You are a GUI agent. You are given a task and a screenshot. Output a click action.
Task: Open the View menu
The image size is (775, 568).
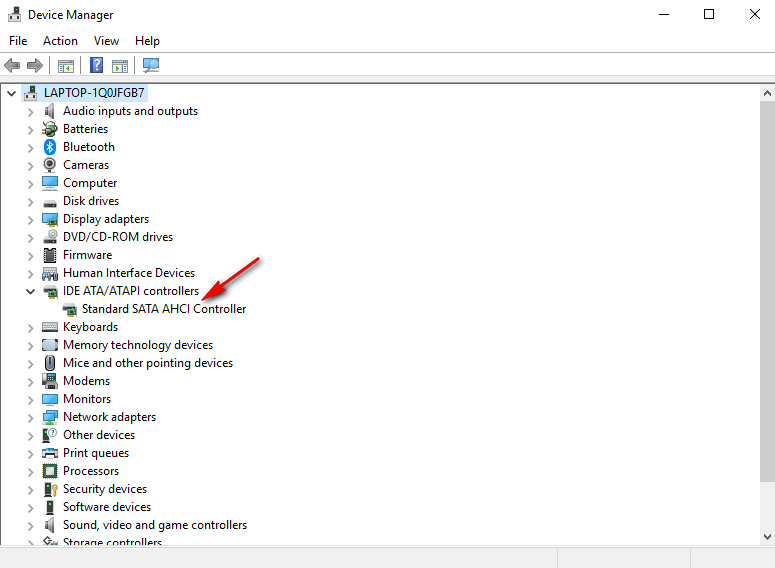106,41
